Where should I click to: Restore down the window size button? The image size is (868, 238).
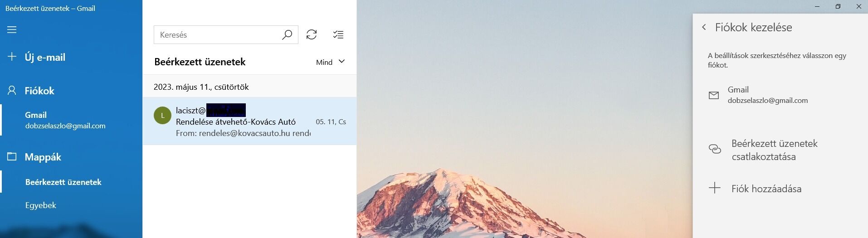click(838, 6)
